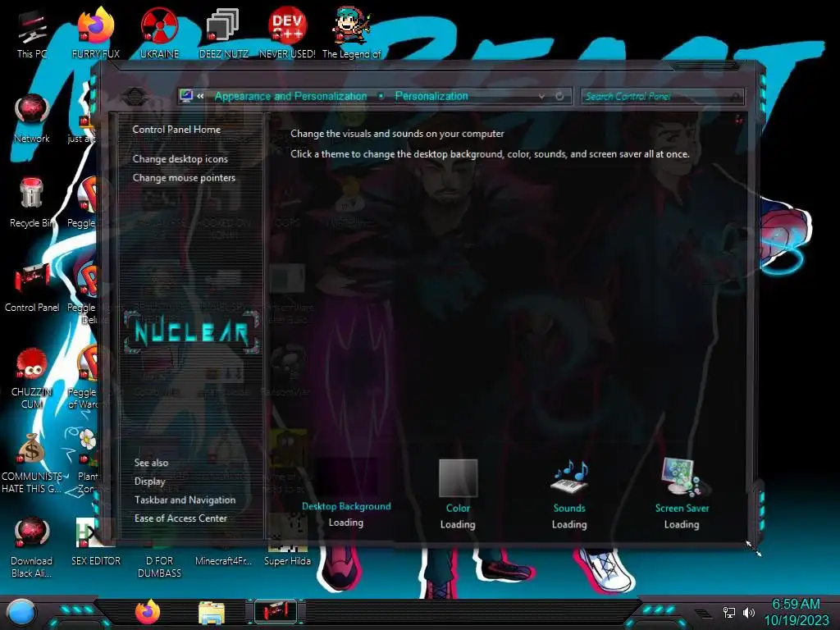This screenshot has height=630, width=840.
Task: Open the SEX EDITOR desktop shortcut
Action: 95,541
